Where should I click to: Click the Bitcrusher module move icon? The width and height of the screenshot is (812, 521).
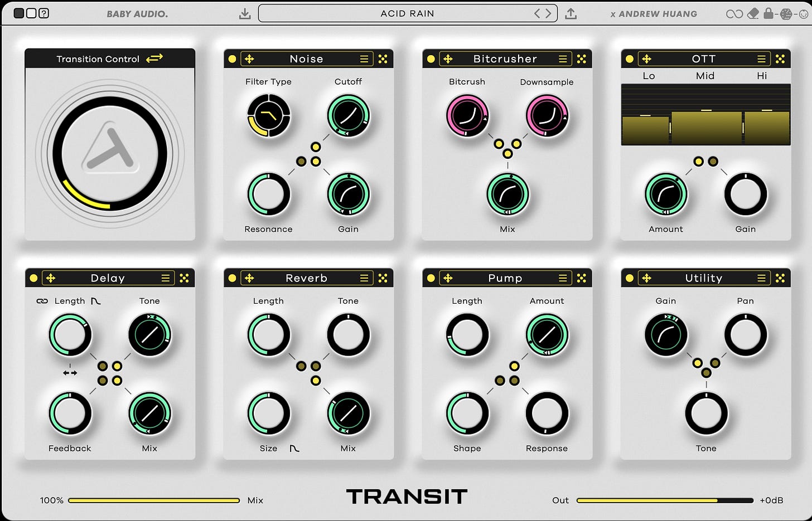click(x=448, y=59)
